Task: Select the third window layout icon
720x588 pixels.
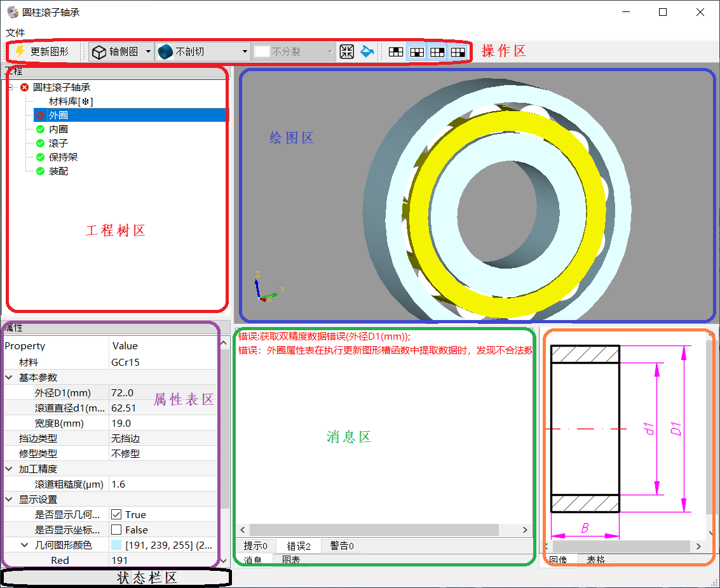Action: (437, 52)
